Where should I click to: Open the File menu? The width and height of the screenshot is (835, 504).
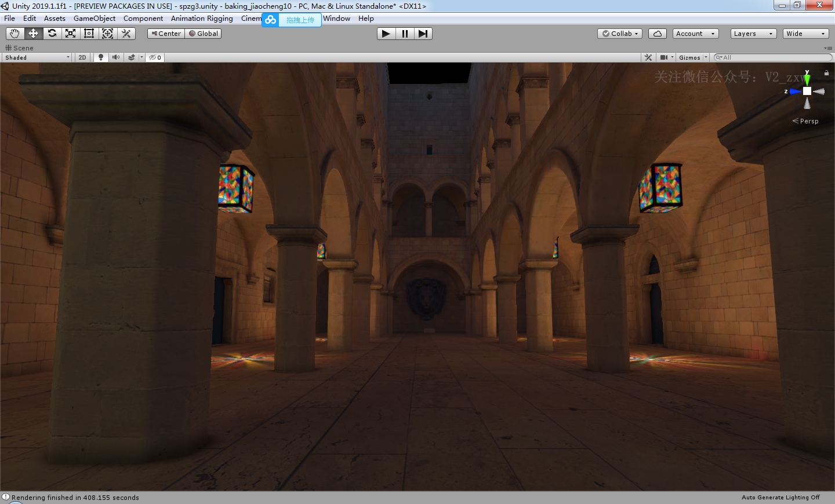coord(10,19)
